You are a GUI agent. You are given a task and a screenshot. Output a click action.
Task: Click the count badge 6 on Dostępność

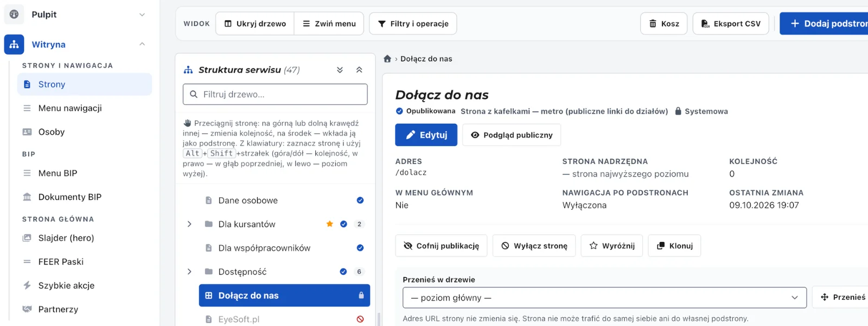[359, 272]
